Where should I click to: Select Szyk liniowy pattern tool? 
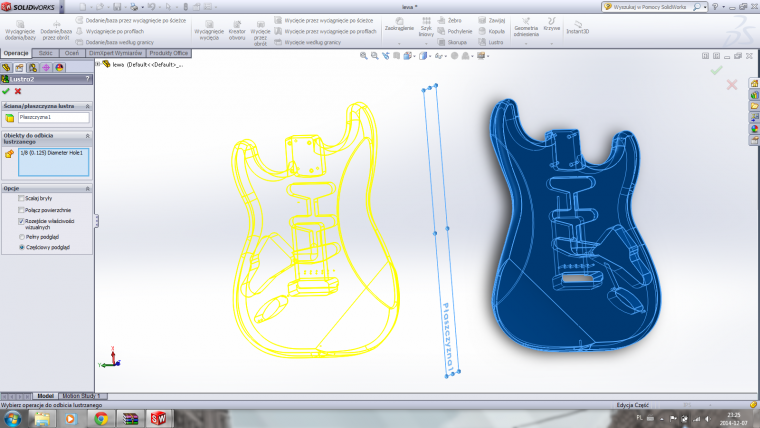pyautogui.click(x=426, y=27)
